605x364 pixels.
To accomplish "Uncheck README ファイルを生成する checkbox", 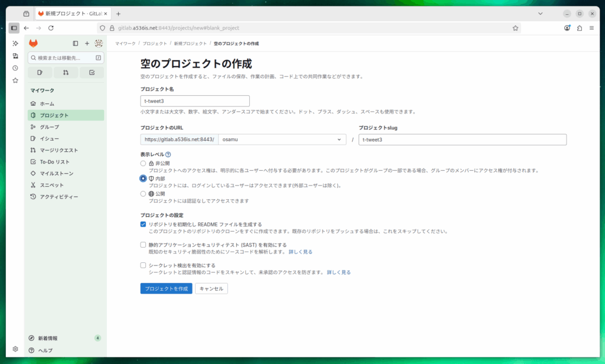I will point(143,225).
